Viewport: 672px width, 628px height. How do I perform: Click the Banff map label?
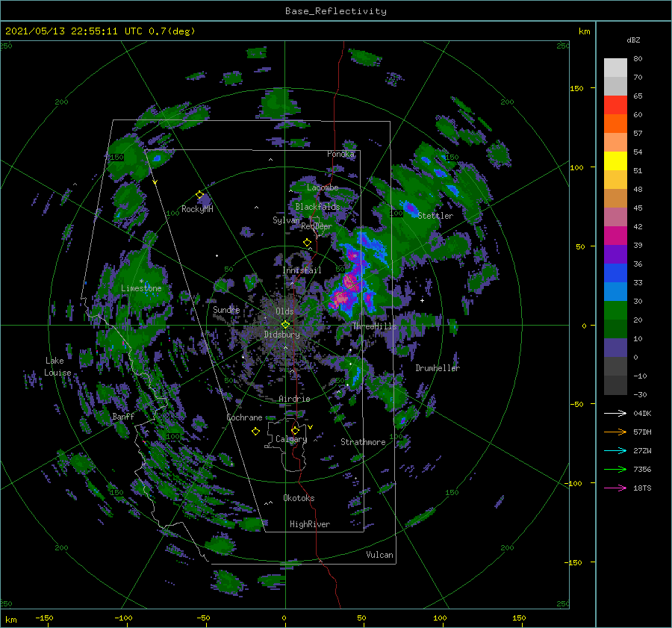(123, 417)
